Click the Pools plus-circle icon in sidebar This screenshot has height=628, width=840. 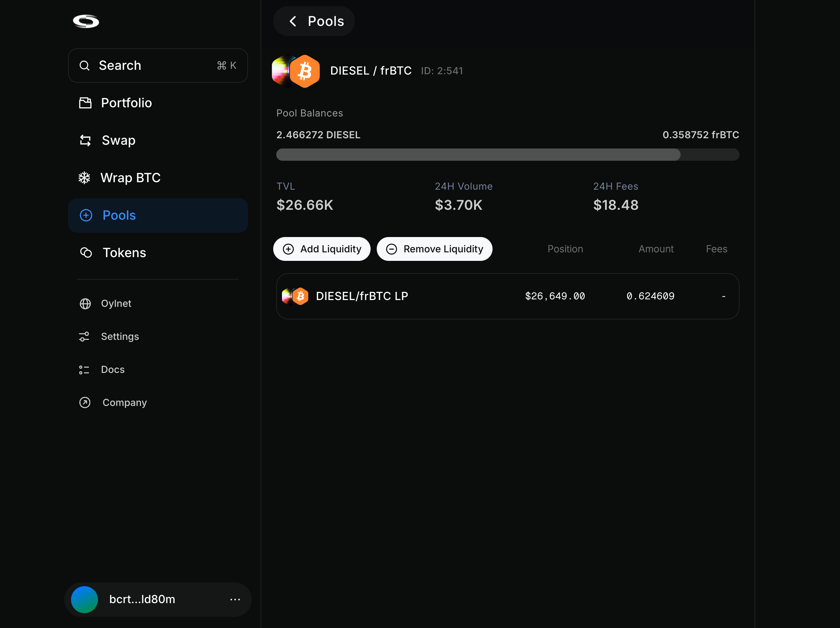pyautogui.click(x=86, y=215)
